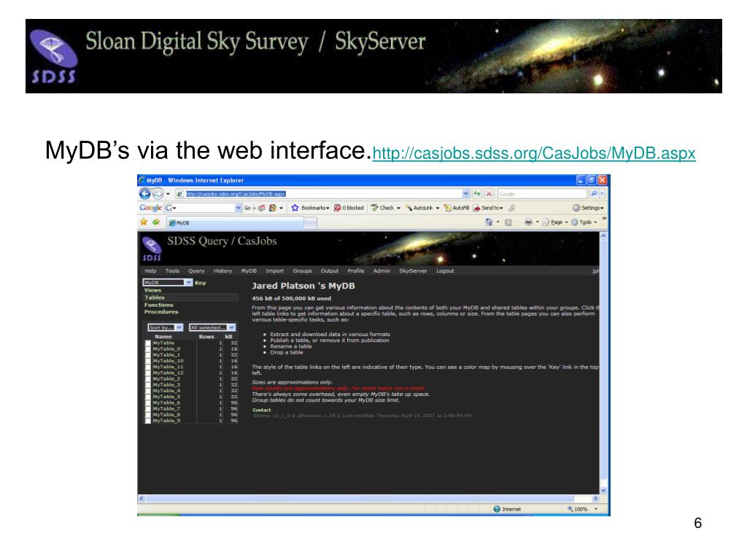The image size is (747, 560).
Task: Click the SDSS logo in the CasJobs header
Action: tap(152, 249)
